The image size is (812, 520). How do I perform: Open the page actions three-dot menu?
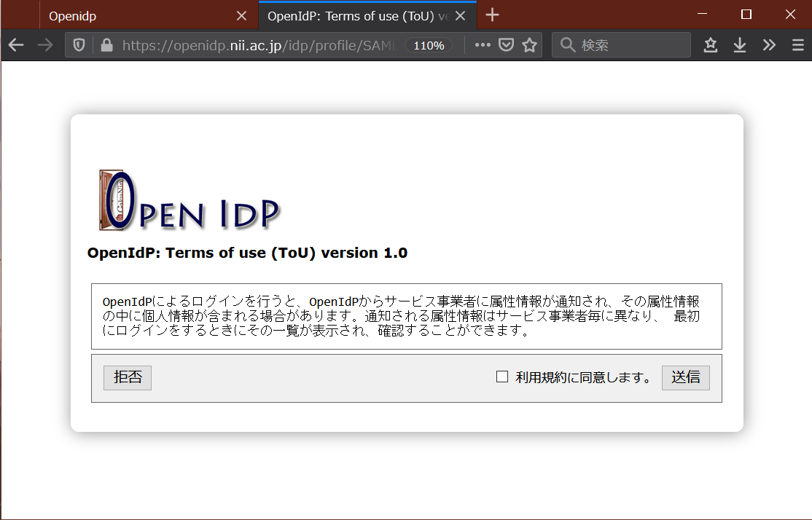tap(483, 46)
